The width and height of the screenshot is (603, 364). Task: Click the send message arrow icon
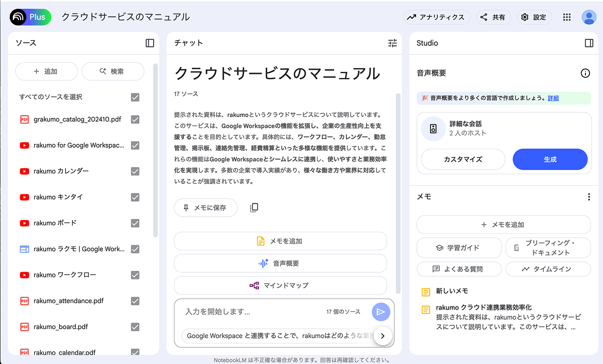381,312
